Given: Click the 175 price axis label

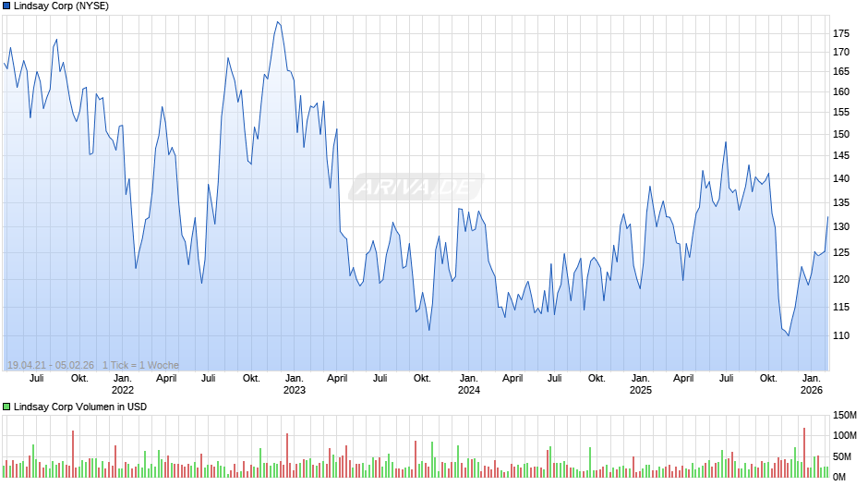Looking at the screenshot, I should point(841,34).
